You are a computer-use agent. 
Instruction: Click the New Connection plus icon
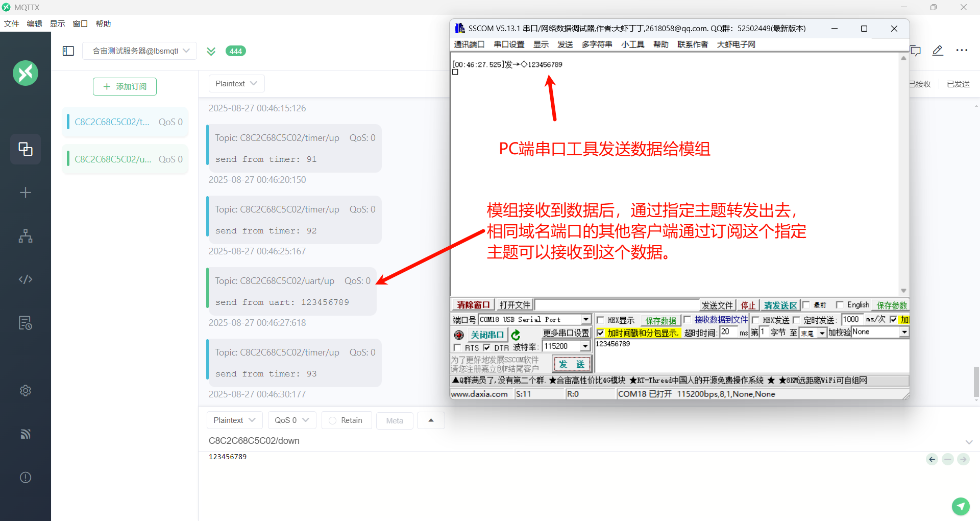point(26,193)
